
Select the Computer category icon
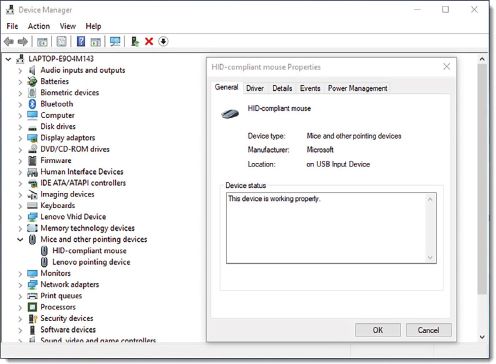32,115
